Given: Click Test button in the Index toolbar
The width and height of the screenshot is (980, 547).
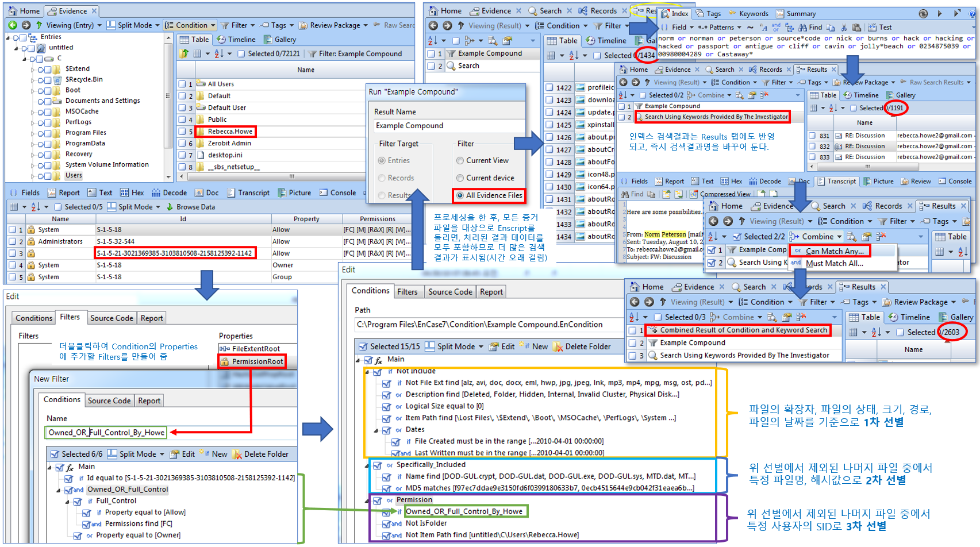Looking at the screenshot, I should pos(880,27).
